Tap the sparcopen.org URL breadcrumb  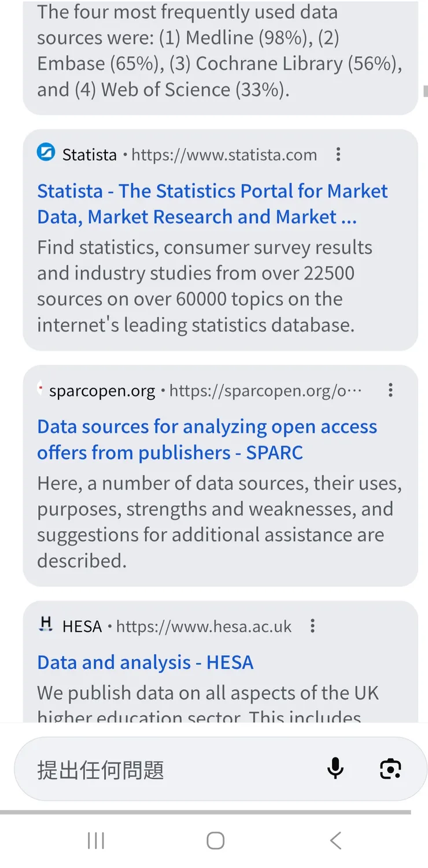pyautogui.click(x=265, y=391)
